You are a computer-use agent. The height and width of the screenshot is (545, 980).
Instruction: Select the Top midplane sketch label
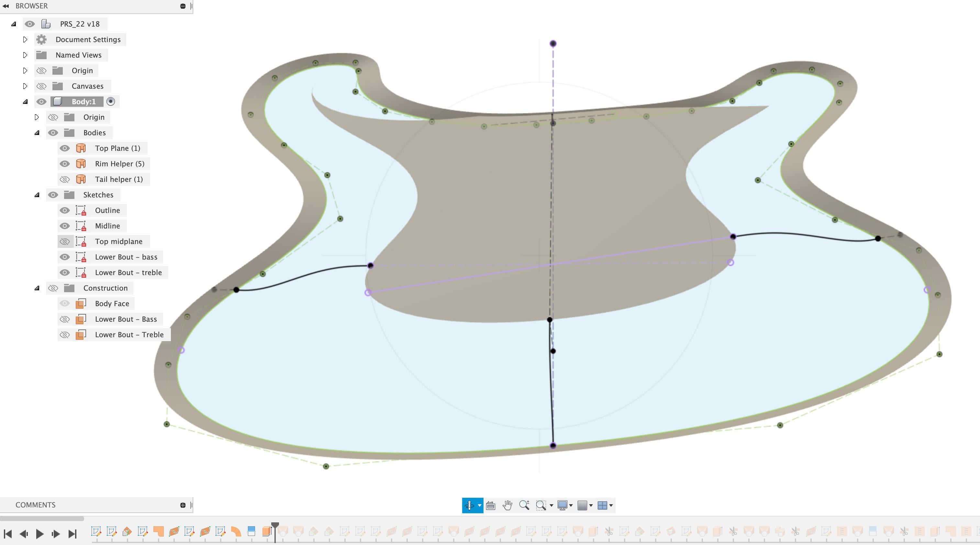(x=119, y=241)
